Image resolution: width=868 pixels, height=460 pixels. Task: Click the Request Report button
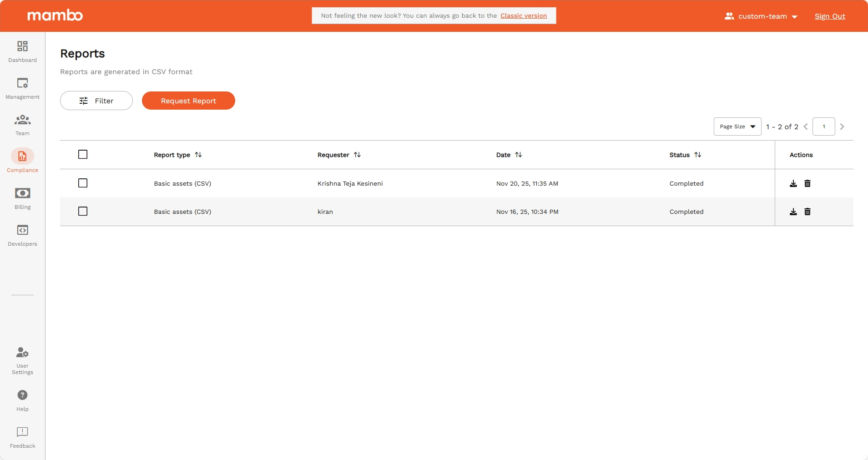[x=188, y=101]
